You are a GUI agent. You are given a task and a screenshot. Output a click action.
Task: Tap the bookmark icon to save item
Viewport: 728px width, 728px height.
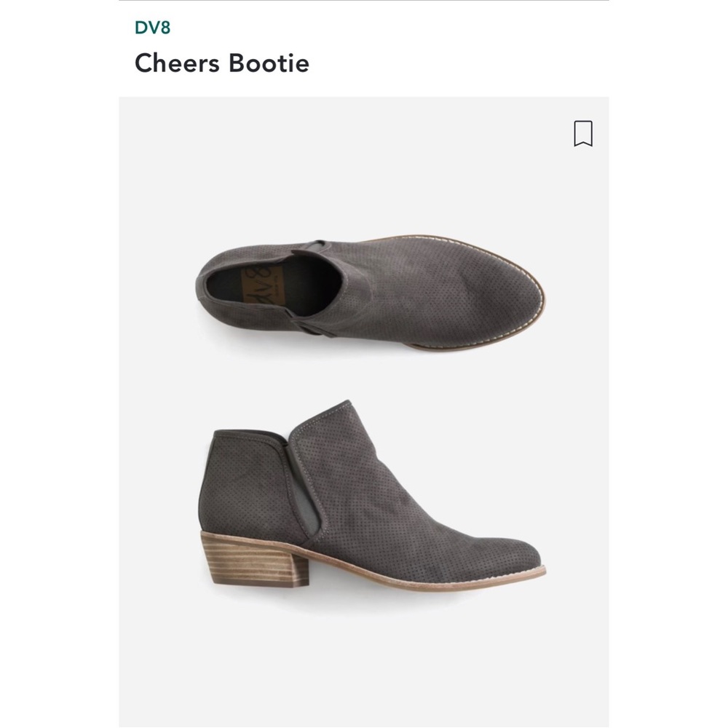582,134
